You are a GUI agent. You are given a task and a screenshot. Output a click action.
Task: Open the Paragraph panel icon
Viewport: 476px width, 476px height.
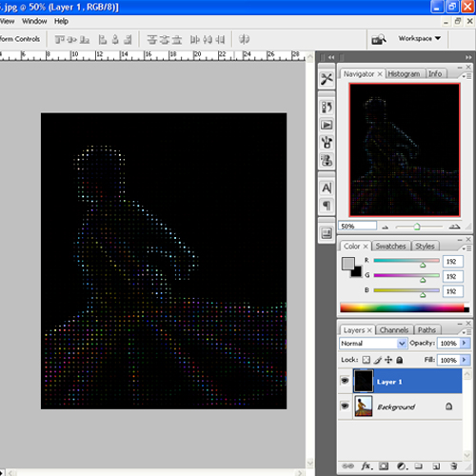pyautogui.click(x=327, y=206)
